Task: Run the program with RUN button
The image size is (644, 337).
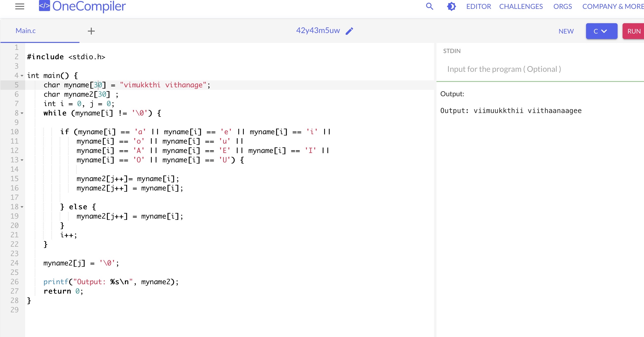Action: point(634,31)
